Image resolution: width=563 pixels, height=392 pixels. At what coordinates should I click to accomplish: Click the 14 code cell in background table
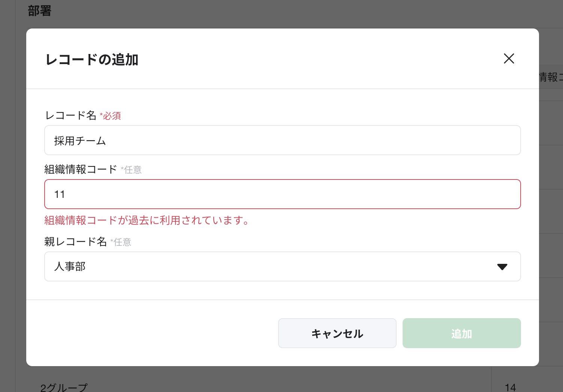click(x=510, y=388)
